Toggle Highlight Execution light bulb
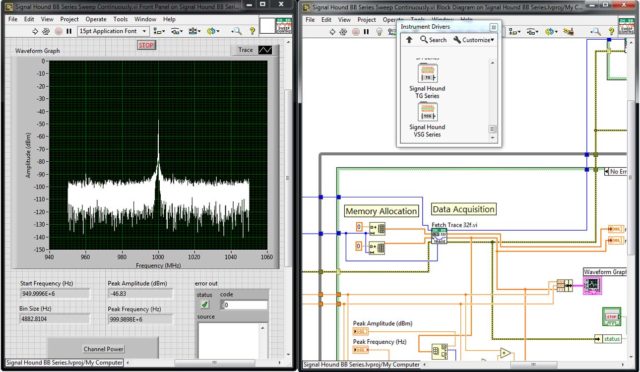Viewport: 640px width, 372px height. coord(379,31)
